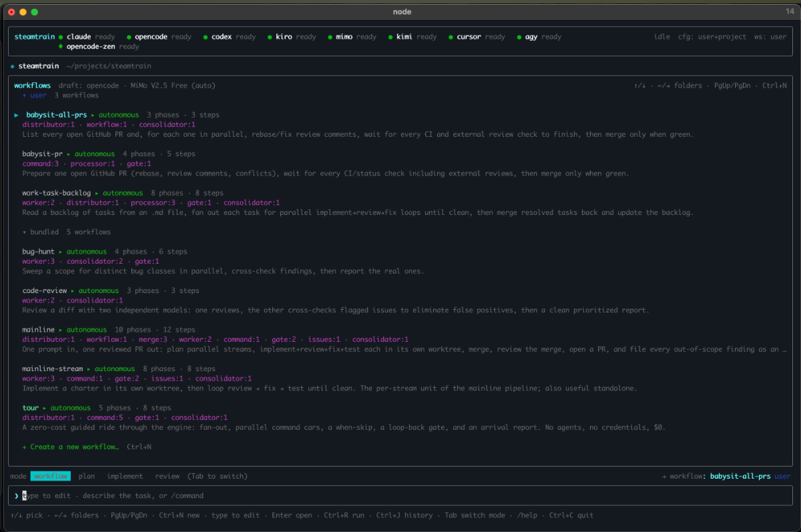Click the 'cfg: user+project' status text
The height and width of the screenshot is (532, 801).
pyautogui.click(x=712, y=37)
